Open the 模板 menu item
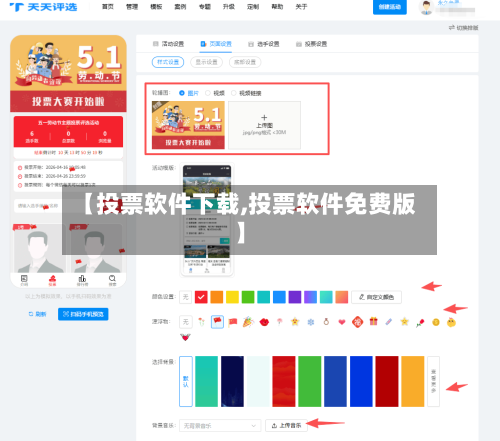The image size is (500, 441). click(x=156, y=7)
